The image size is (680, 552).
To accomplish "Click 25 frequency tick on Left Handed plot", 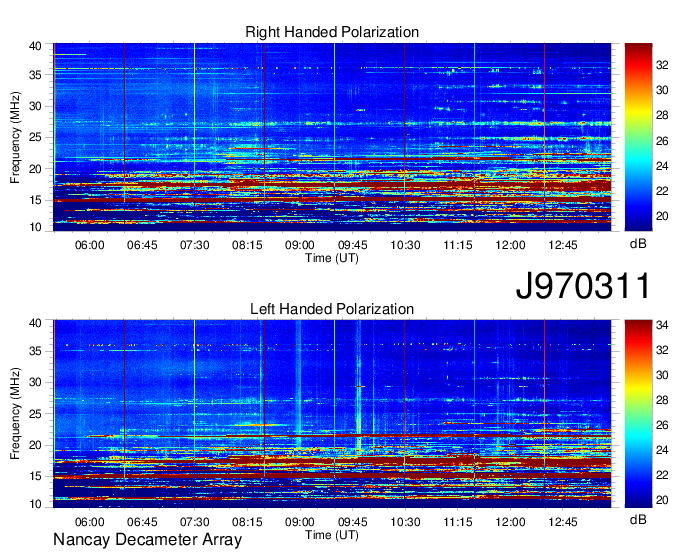I will (x=35, y=414).
